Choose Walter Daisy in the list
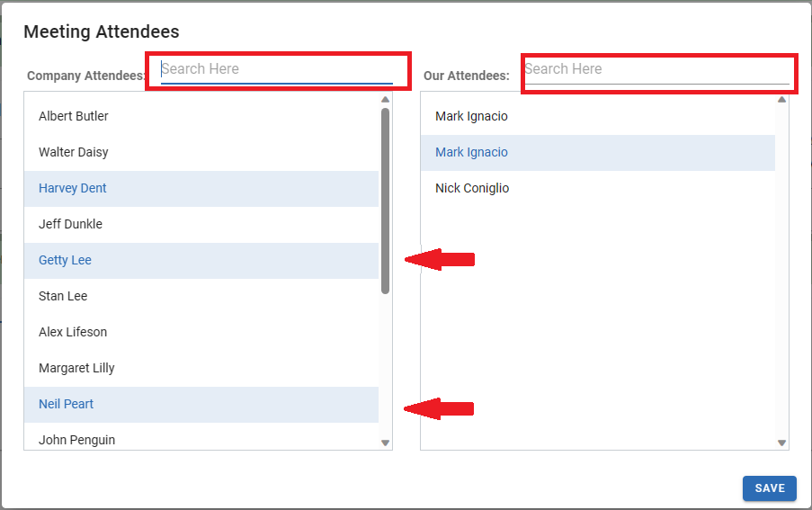 point(74,152)
